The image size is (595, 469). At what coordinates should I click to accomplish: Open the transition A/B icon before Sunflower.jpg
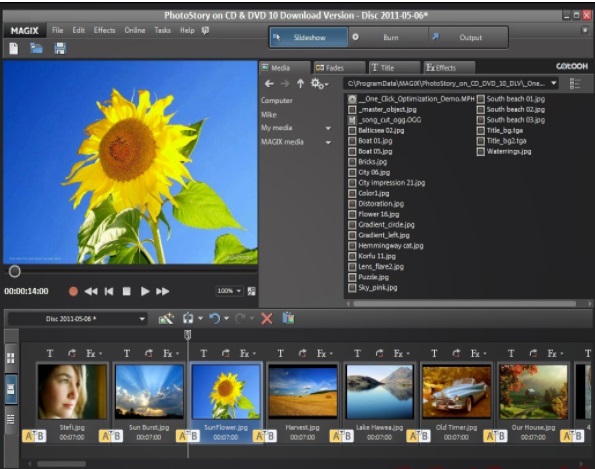[187, 436]
